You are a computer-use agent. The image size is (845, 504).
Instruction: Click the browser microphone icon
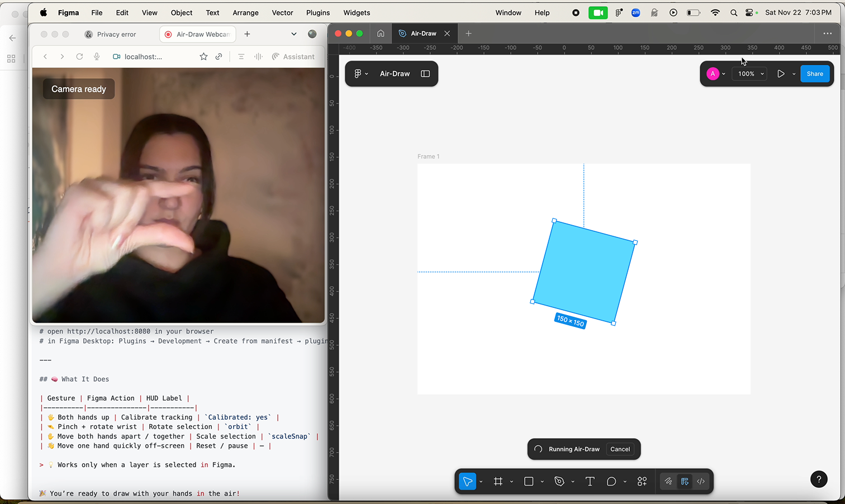pyautogui.click(x=97, y=56)
